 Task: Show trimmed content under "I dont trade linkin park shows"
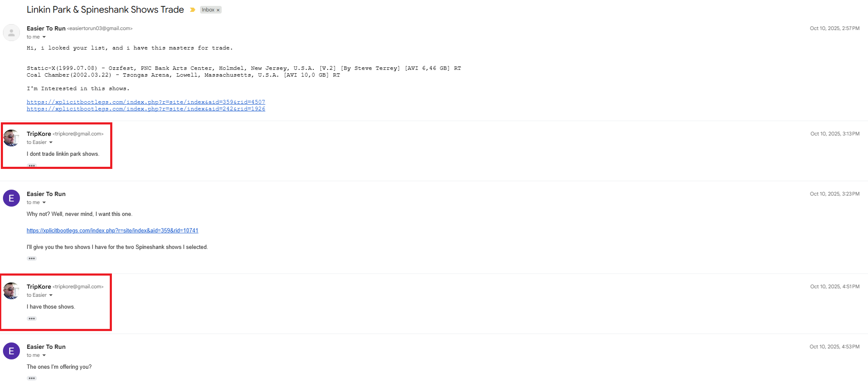pyautogui.click(x=32, y=166)
